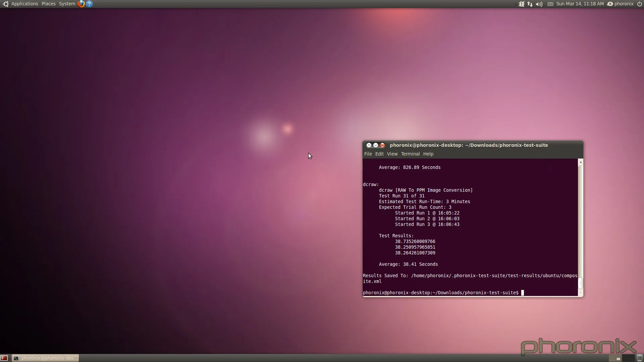
Task: Click the result value 38.735260009766
Action: pyautogui.click(x=415, y=241)
